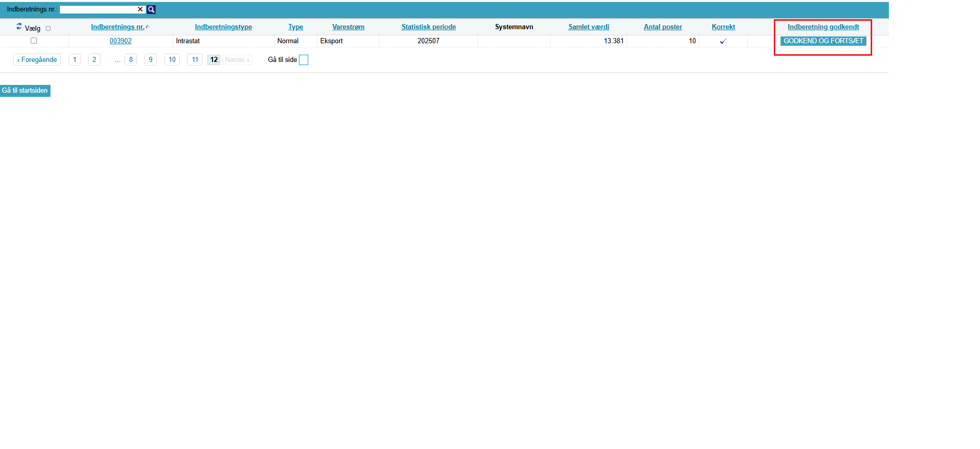Jump to page 9
980x449 pixels.
[x=150, y=60]
